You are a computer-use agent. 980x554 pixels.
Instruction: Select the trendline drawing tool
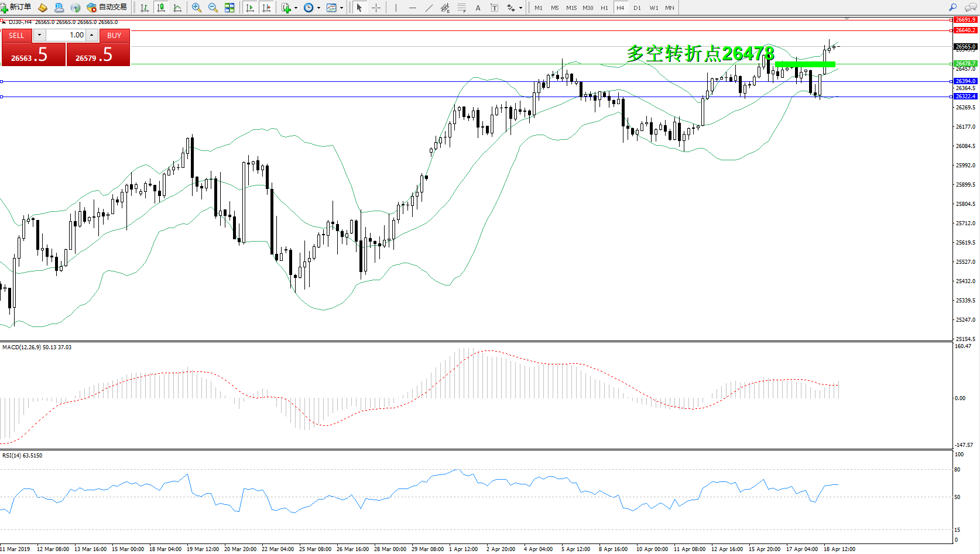(x=429, y=8)
